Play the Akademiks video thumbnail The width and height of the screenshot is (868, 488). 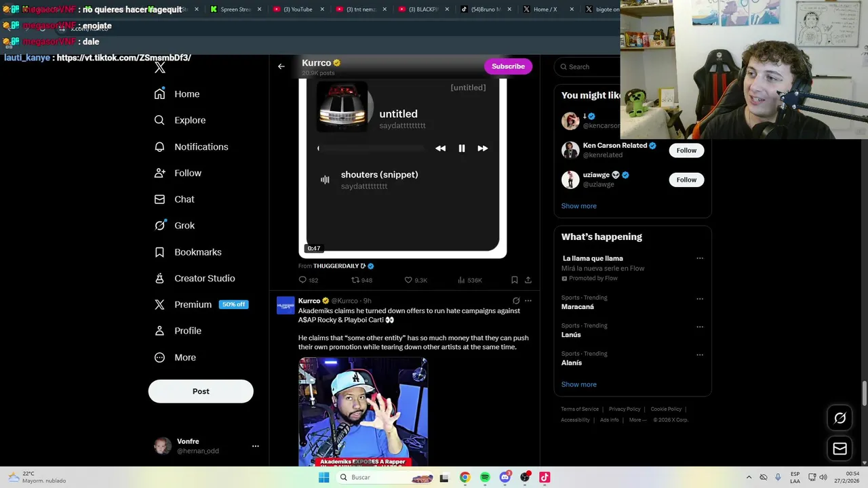[x=363, y=412]
